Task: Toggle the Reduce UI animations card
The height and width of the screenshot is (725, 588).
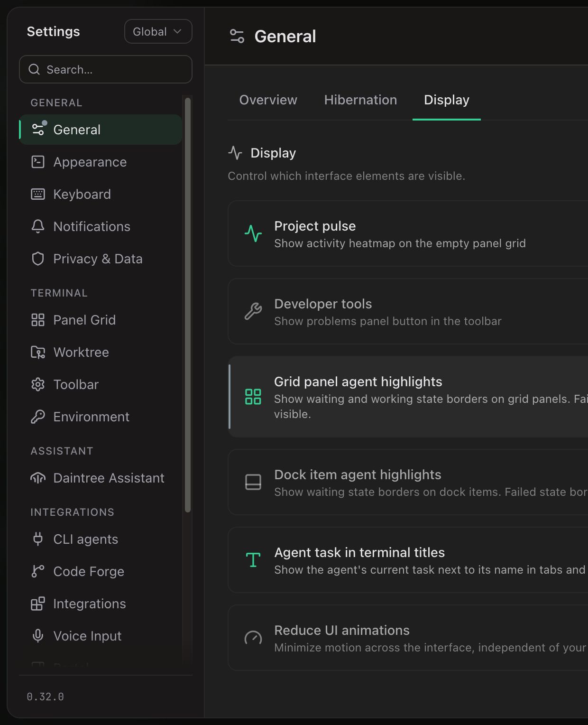Action: 408,638
